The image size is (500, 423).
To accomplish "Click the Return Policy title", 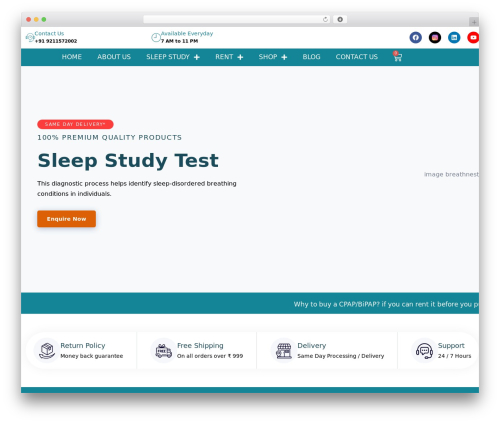I will tap(83, 345).
